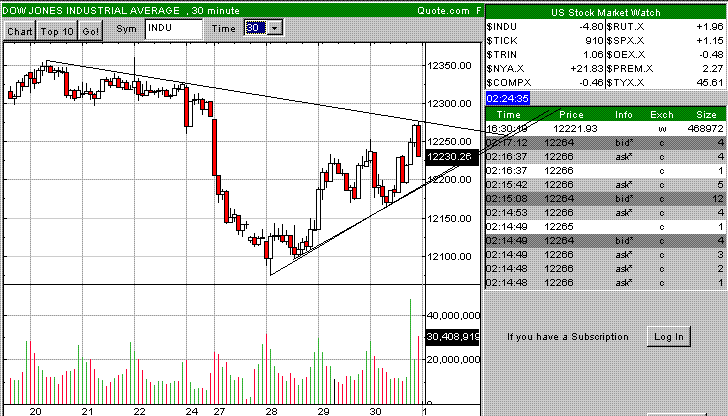The image size is (728, 416).
Task: Click the 12350.00 price axis label
Action: [x=448, y=65]
